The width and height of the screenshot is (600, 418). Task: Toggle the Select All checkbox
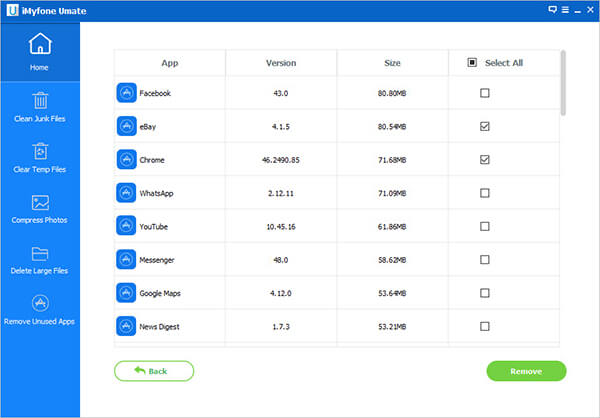(472, 62)
